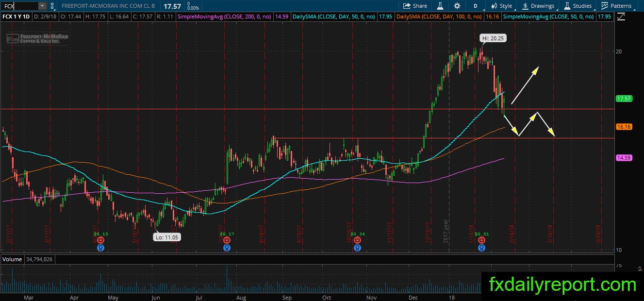Image resolution: width=644 pixels, height=301 pixels.
Task: Click the Hi: 20.25 price bubble
Action: 493,37
